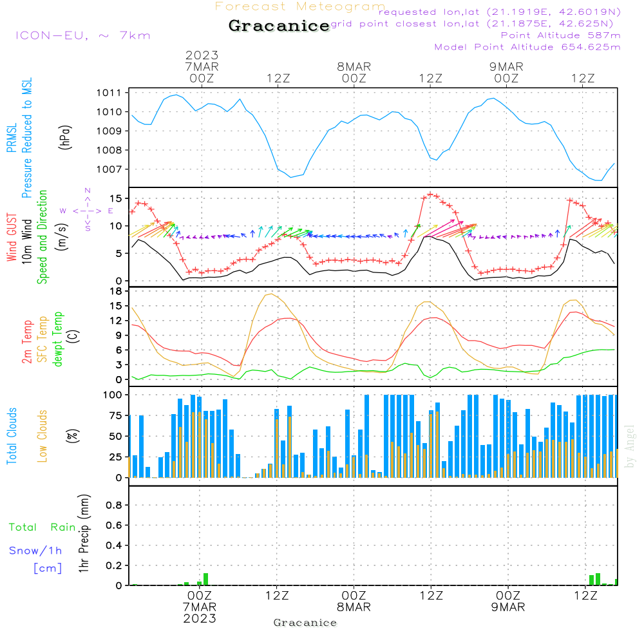Click the 50 value on cloud axis
The width and height of the screenshot is (644, 644).
tap(115, 437)
